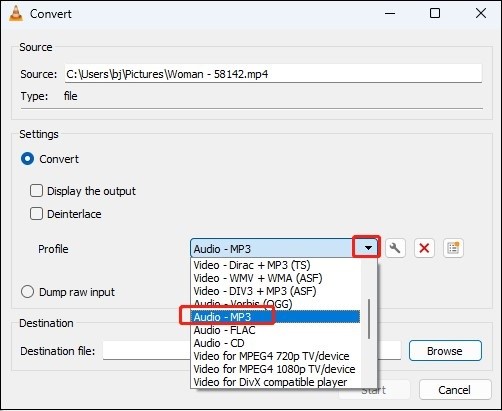Toggle the Deinterlace checkbox
The height and width of the screenshot is (411, 502).
pyautogui.click(x=36, y=214)
